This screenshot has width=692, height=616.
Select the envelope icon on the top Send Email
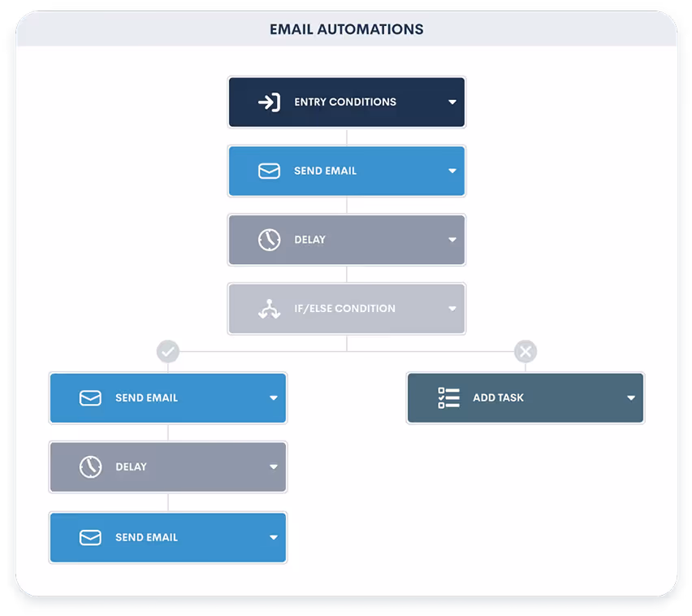click(x=269, y=171)
